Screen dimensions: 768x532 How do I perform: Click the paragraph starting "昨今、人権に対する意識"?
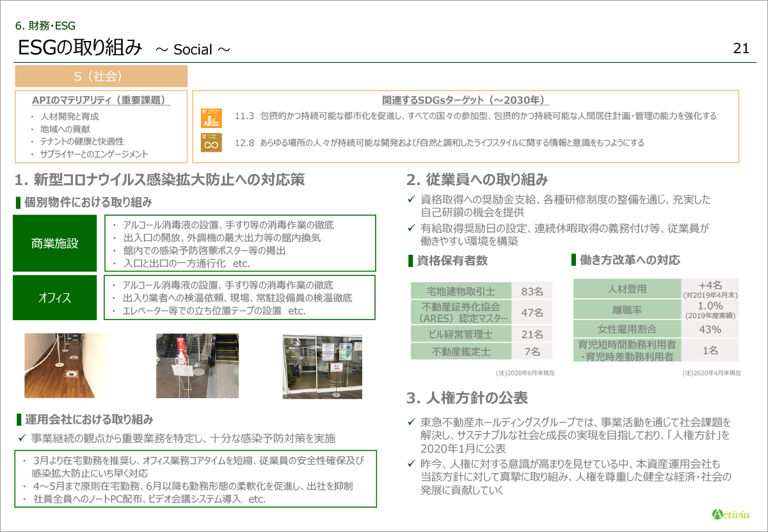575,477
